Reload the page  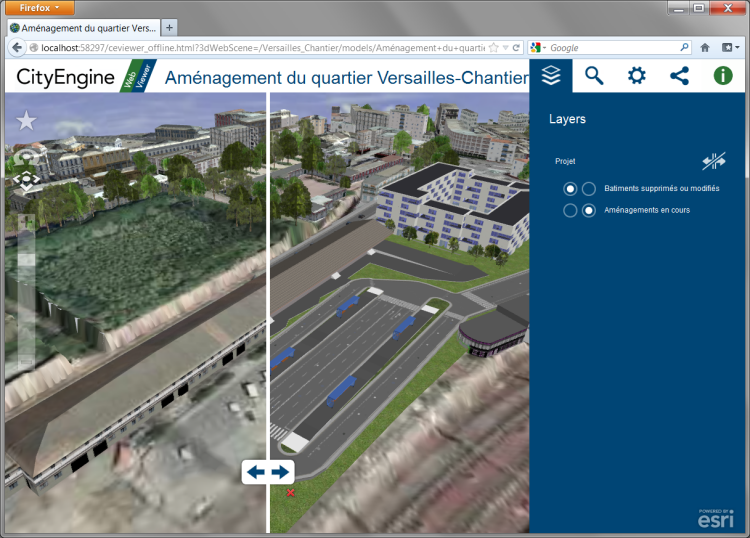tap(516, 47)
